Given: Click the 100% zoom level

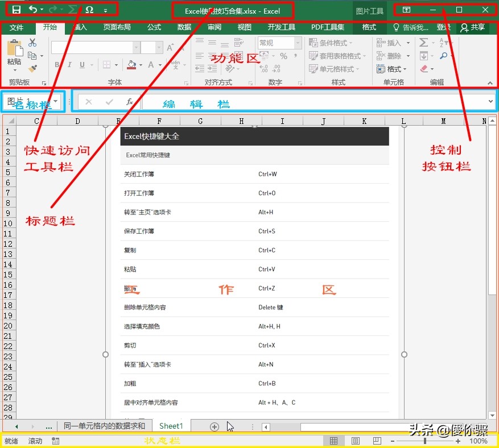Looking at the screenshot, I should (x=479, y=441).
